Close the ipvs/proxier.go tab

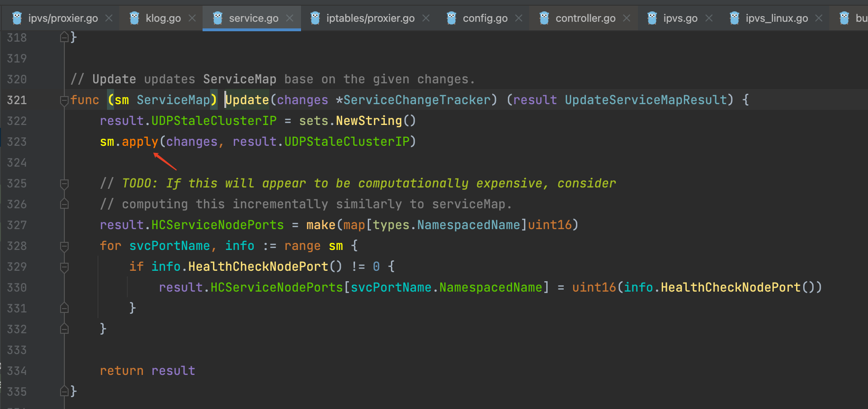(x=109, y=18)
